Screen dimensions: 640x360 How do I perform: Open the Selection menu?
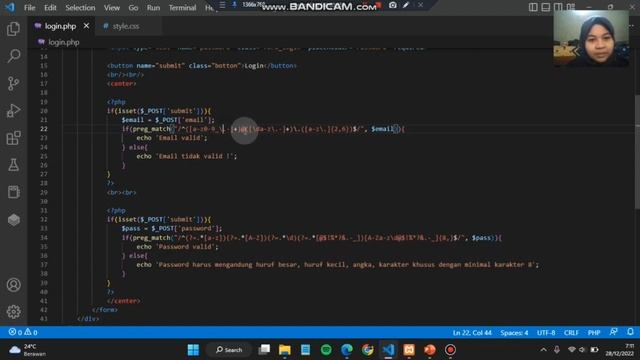pos(80,8)
